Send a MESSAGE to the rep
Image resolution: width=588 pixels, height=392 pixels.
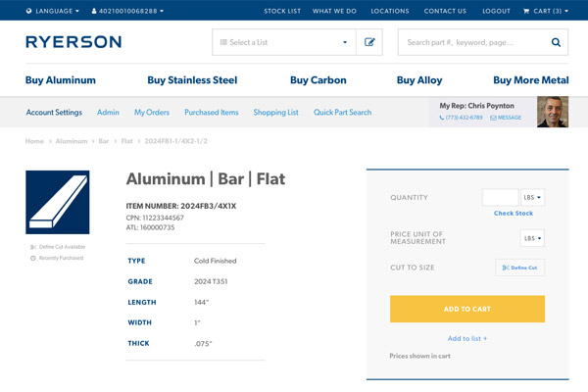[506, 118]
